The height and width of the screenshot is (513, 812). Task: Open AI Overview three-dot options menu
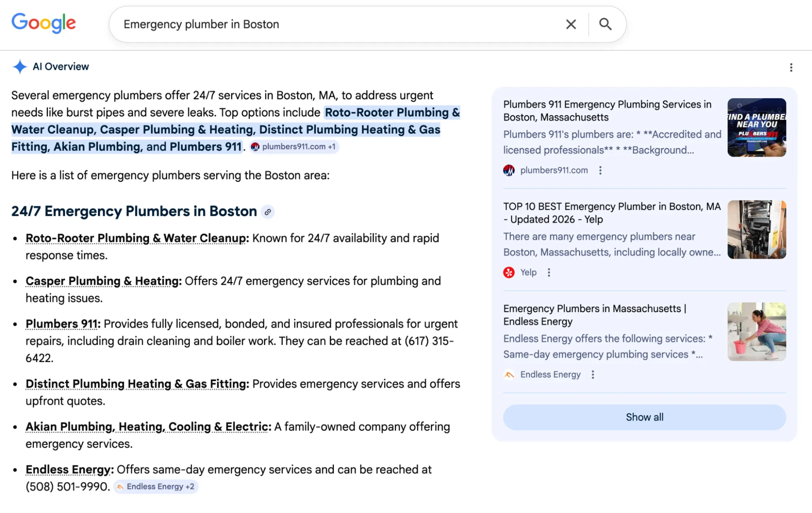coord(790,67)
